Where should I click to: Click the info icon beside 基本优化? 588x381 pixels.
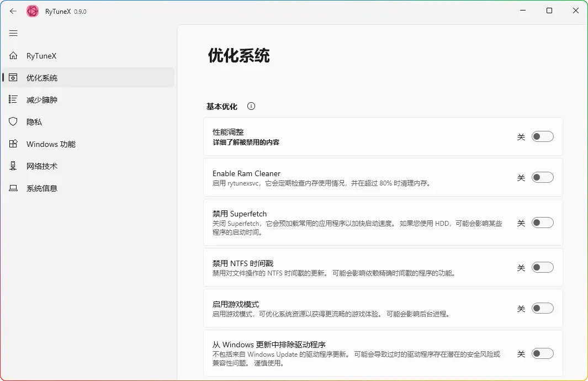251,106
